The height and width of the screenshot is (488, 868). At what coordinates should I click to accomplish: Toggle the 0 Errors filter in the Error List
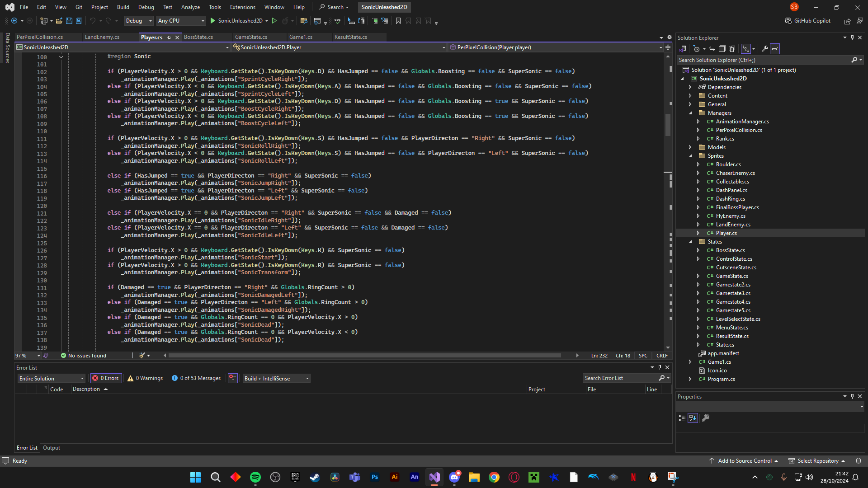105,379
